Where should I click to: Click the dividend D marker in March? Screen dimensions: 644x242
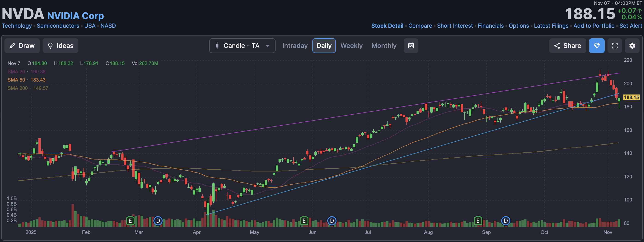pyautogui.click(x=158, y=221)
